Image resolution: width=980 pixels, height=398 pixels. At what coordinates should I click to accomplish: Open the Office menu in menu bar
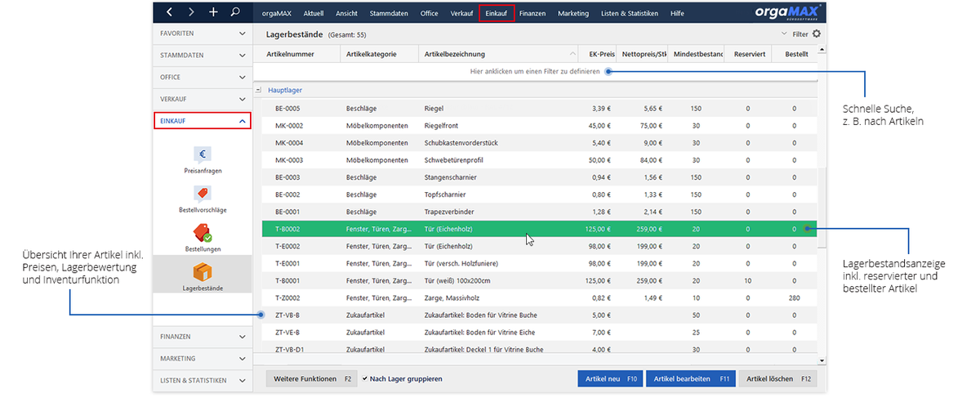(x=429, y=13)
